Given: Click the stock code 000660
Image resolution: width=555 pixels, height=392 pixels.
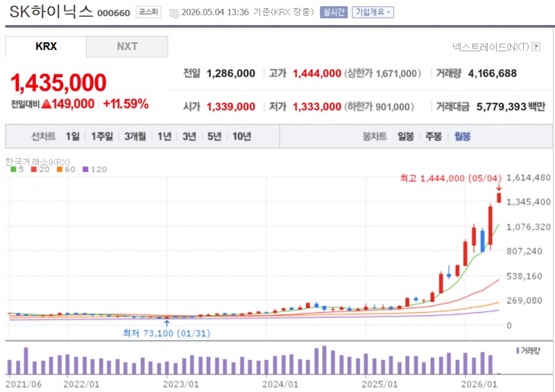Looking at the screenshot, I should pyautogui.click(x=114, y=13).
